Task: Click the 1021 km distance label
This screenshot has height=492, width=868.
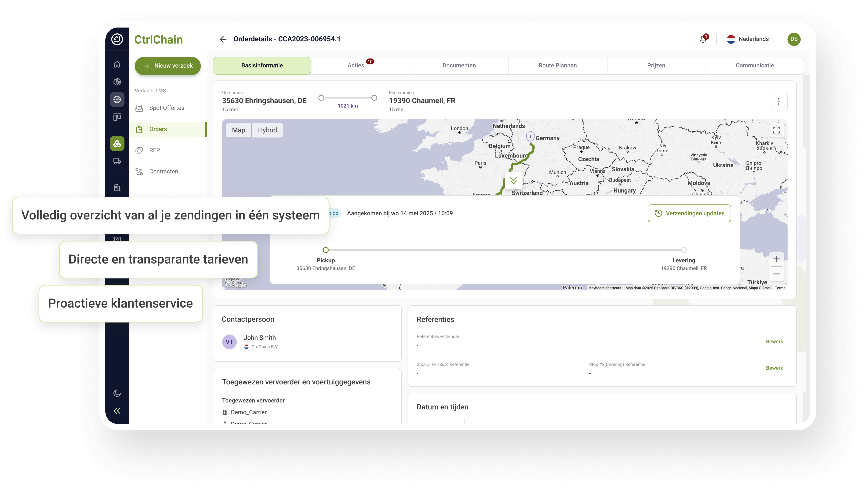Action: click(348, 106)
